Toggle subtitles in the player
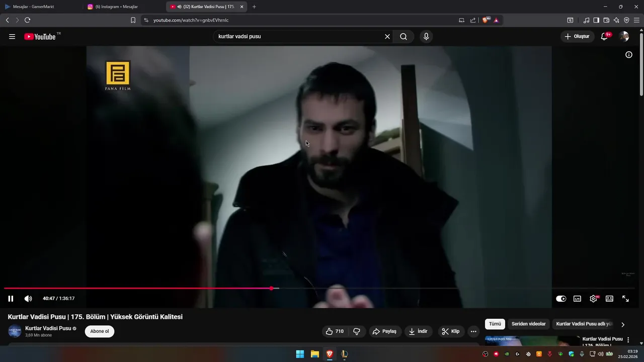This screenshot has height=362, width=644. pos(577,299)
